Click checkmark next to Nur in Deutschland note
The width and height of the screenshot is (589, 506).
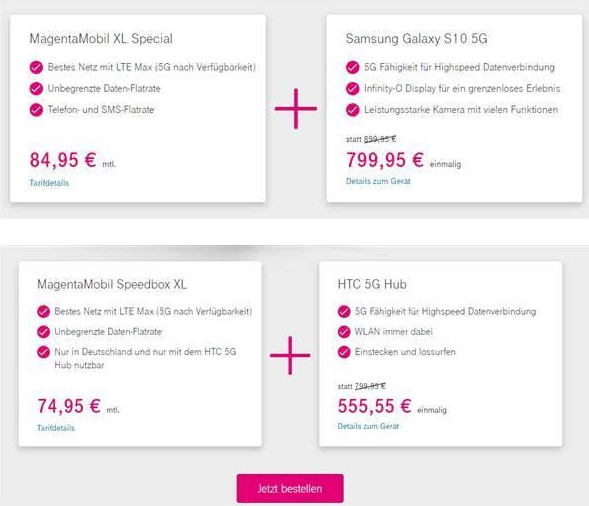tap(44, 352)
